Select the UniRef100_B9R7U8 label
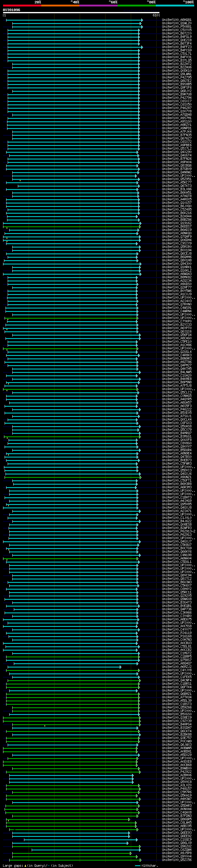The width and height of the screenshot is (197, 868). 176,94
